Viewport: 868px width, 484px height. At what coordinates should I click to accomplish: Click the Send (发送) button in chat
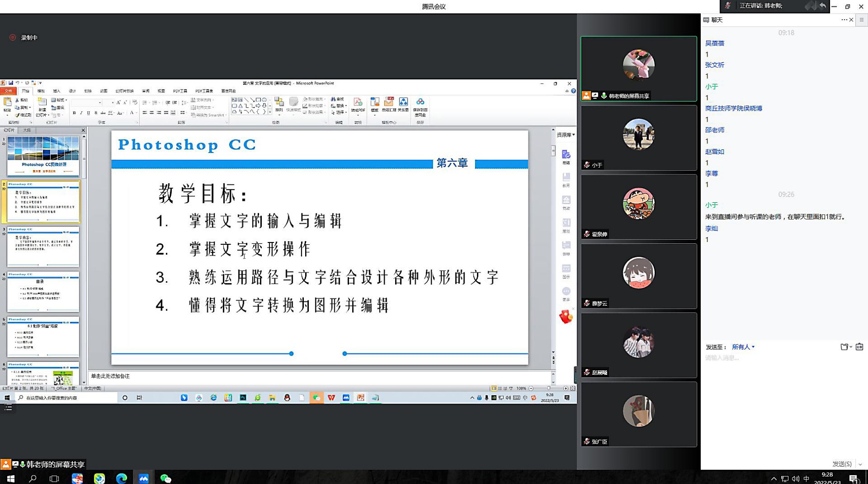tap(842, 464)
